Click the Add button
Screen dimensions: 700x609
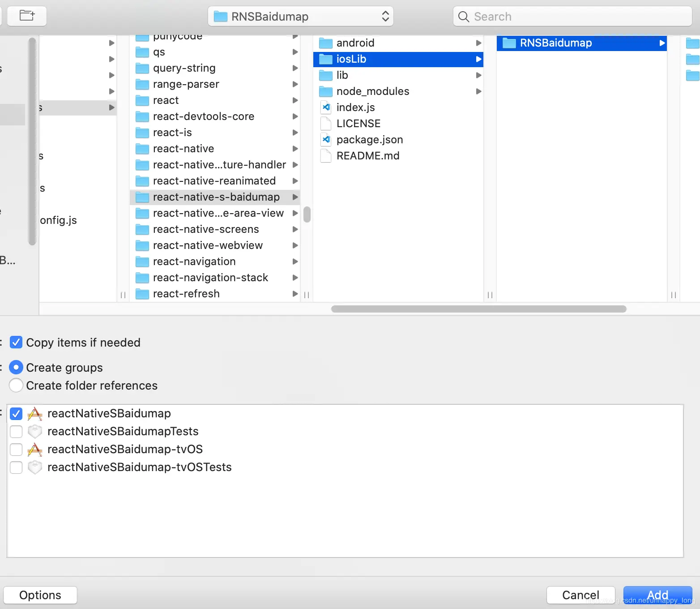coord(657,595)
